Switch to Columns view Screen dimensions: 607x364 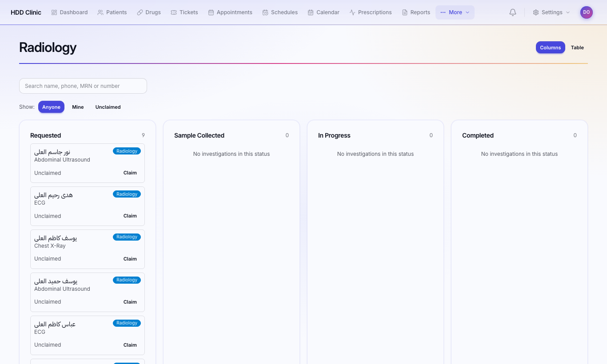tap(551, 47)
